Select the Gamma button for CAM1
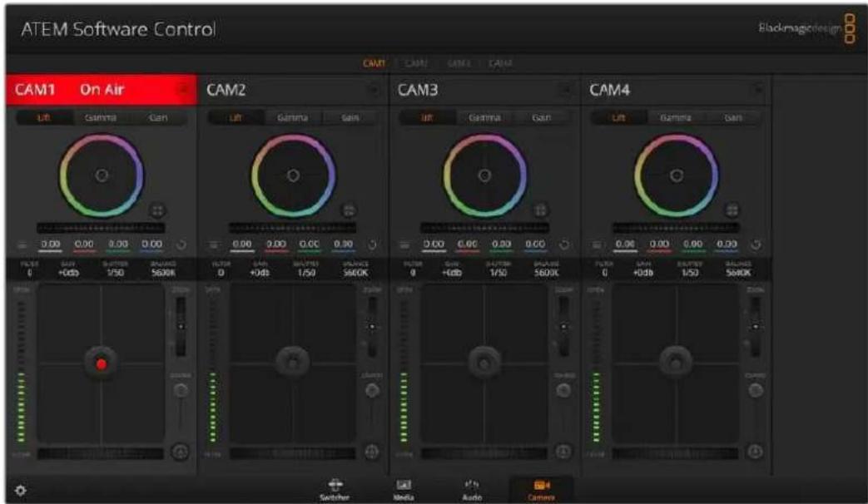868x504 pixels. pos(101,117)
